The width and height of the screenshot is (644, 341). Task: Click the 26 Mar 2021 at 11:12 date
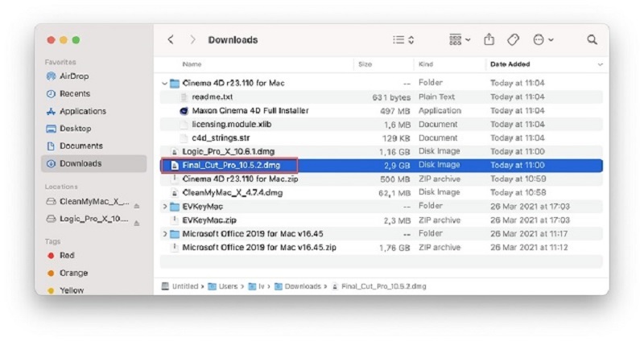[529, 248]
